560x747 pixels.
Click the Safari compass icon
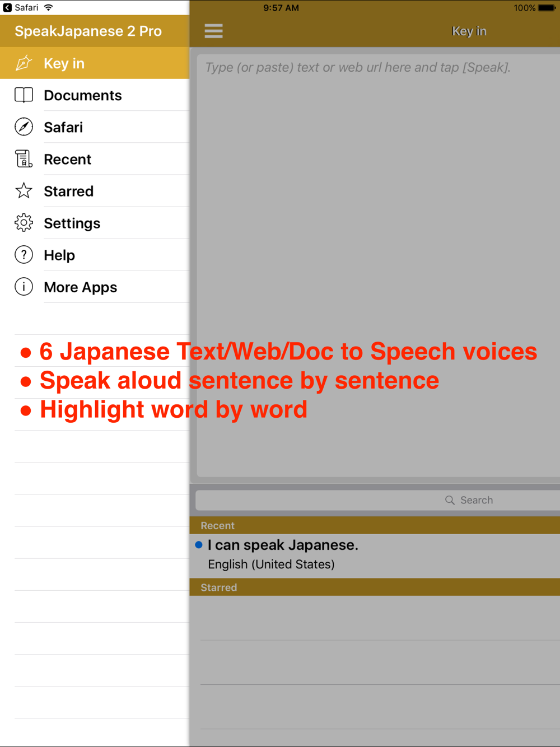pyautogui.click(x=24, y=127)
